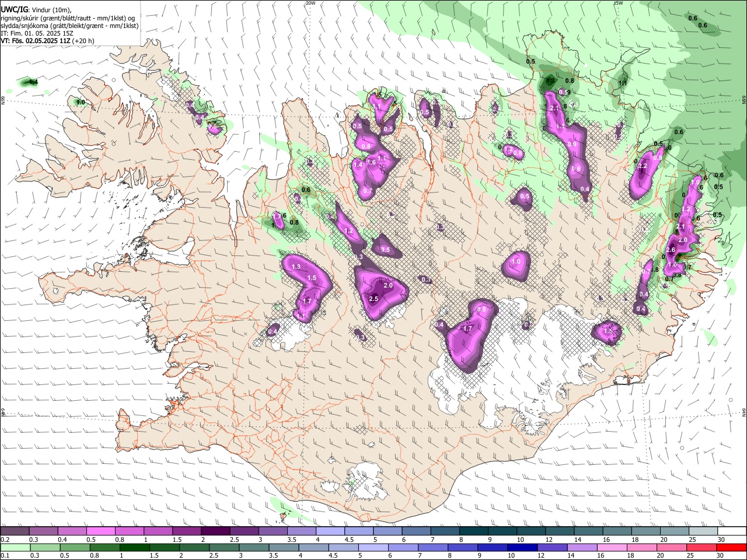747x560 pixels.
Task: Click the 15W longitude label
Action: 618,3
